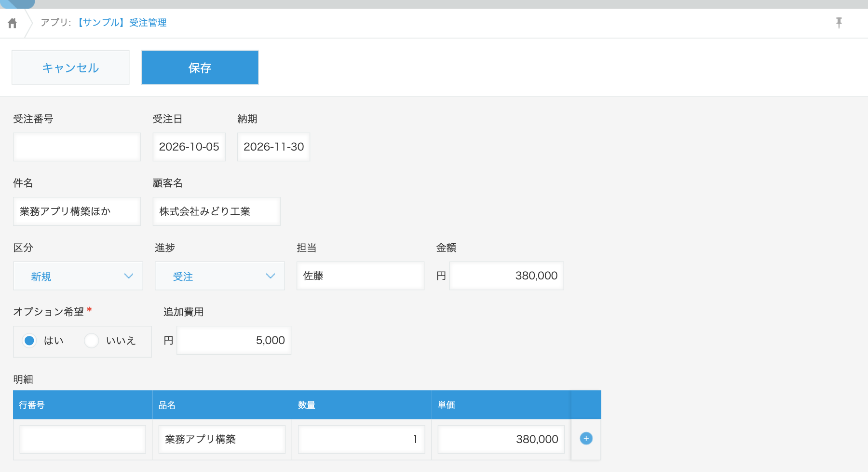Viewport: 868px width, 472px height.
Task: Edit the 品名 cell 業務アプリ構築
Action: pos(222,439)
